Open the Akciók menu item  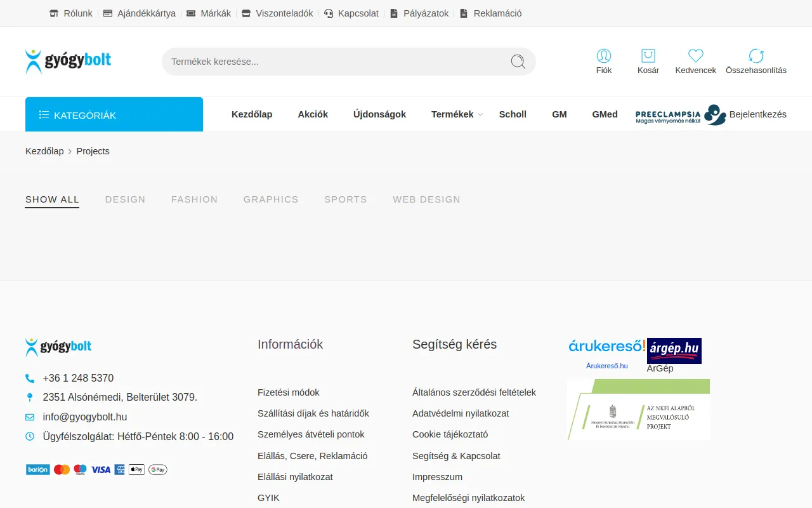point(313,114)
